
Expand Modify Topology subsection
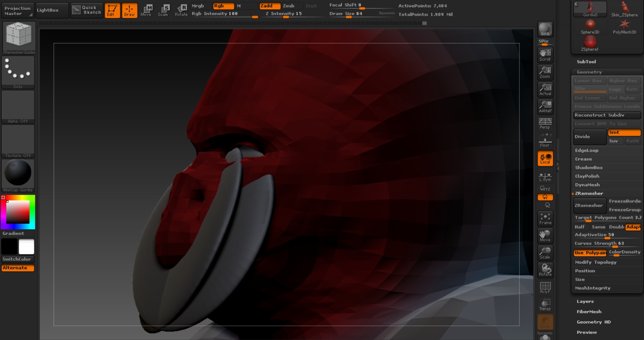pos(595,262)
